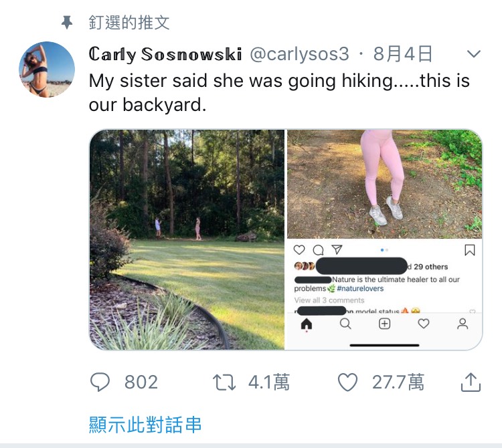502x448 pixels.
Task: Click the Carly Sosnowski display name
Action: [165, 54]
